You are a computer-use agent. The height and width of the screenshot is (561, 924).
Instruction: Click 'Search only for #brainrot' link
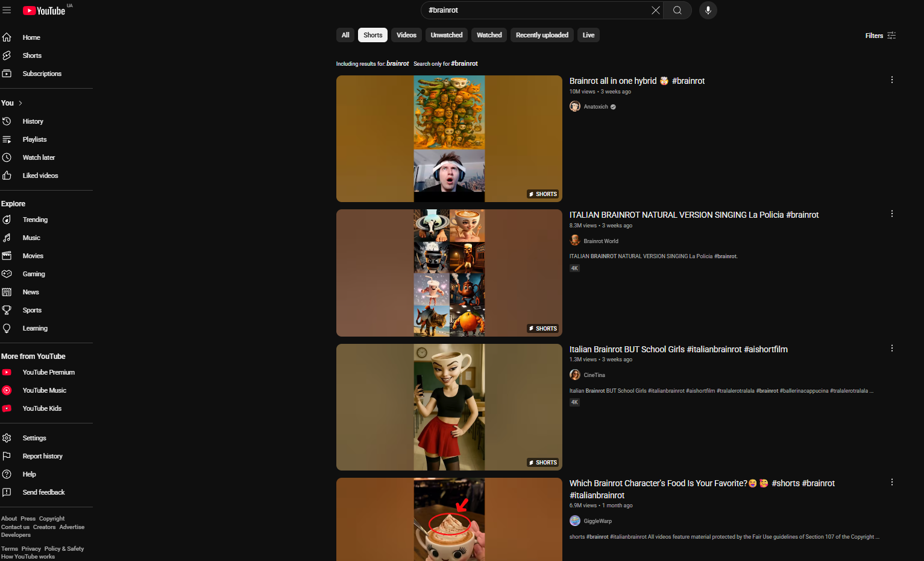(445, 63)
